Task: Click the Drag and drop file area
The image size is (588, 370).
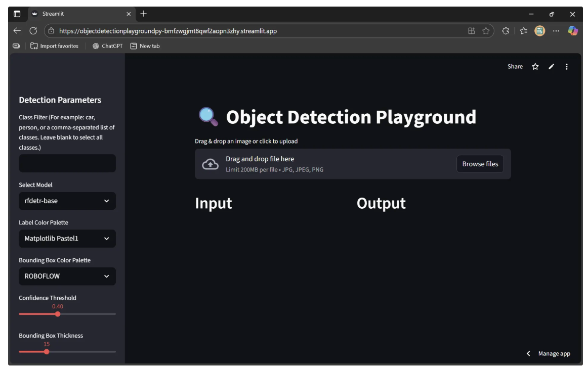Action: 353,164
